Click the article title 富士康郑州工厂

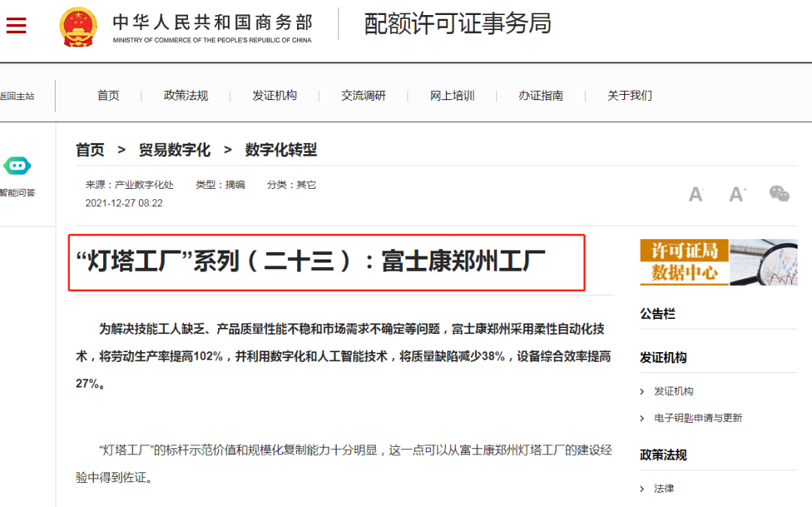(x=311, y=261)
